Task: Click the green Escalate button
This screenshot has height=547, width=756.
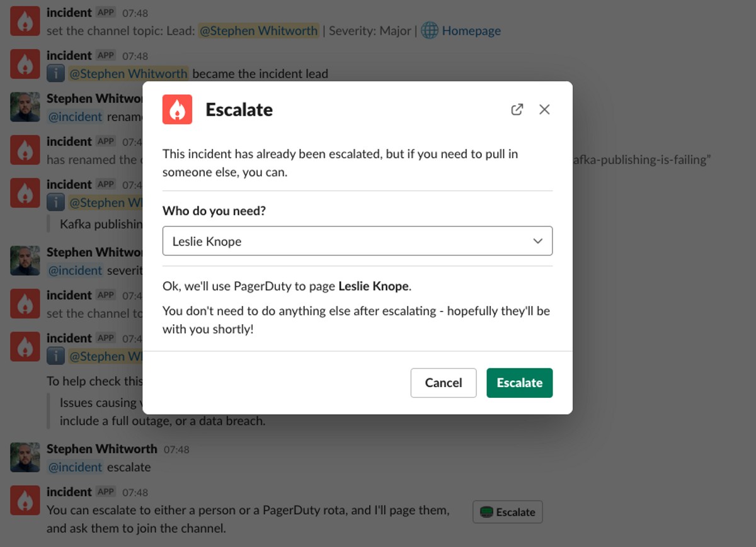Action: [519, 383]
